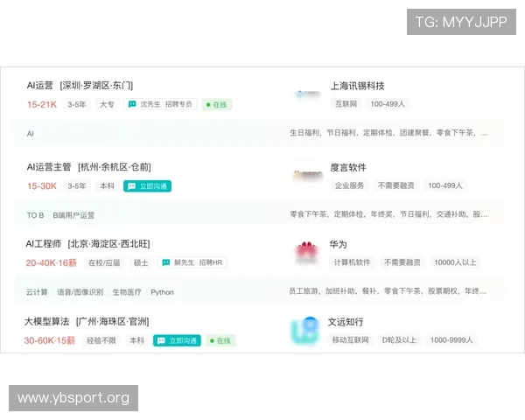Click the B端用户运营 keyword tag
Screen dimensions: 525x420
click(x=73, y=215)
